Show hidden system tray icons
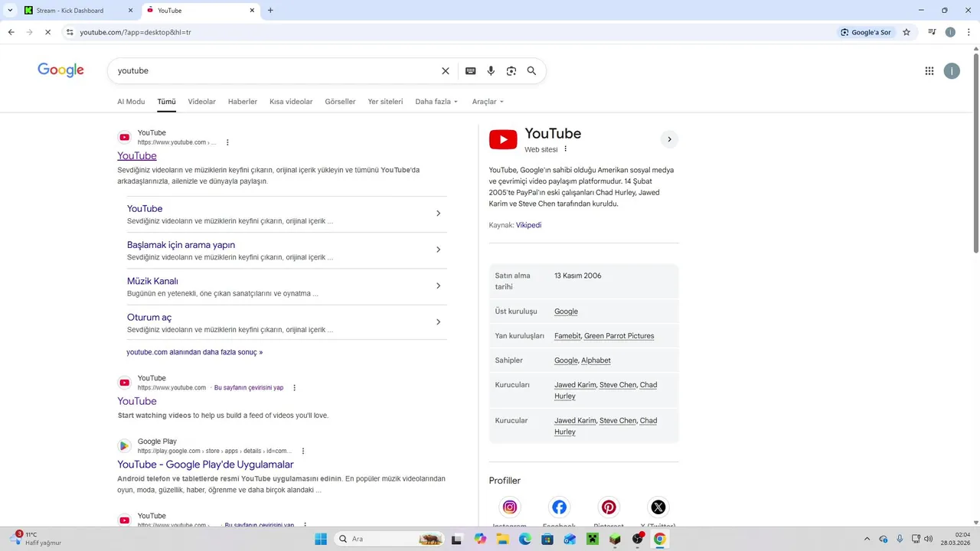The width and height of the screenshot is (980, 551). tap(867, 539)
